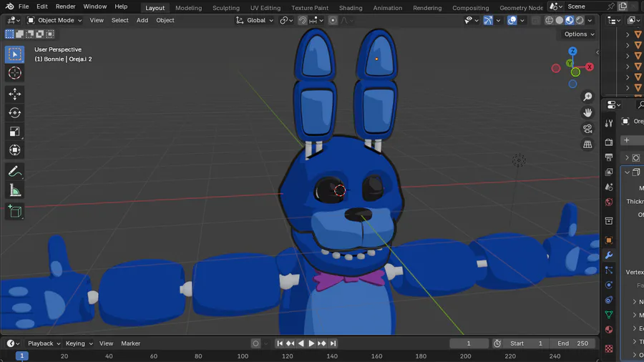Switch perspective/orthographic with grid icon
The width and height of the screenshot is (644, 362).
(587, 145)
